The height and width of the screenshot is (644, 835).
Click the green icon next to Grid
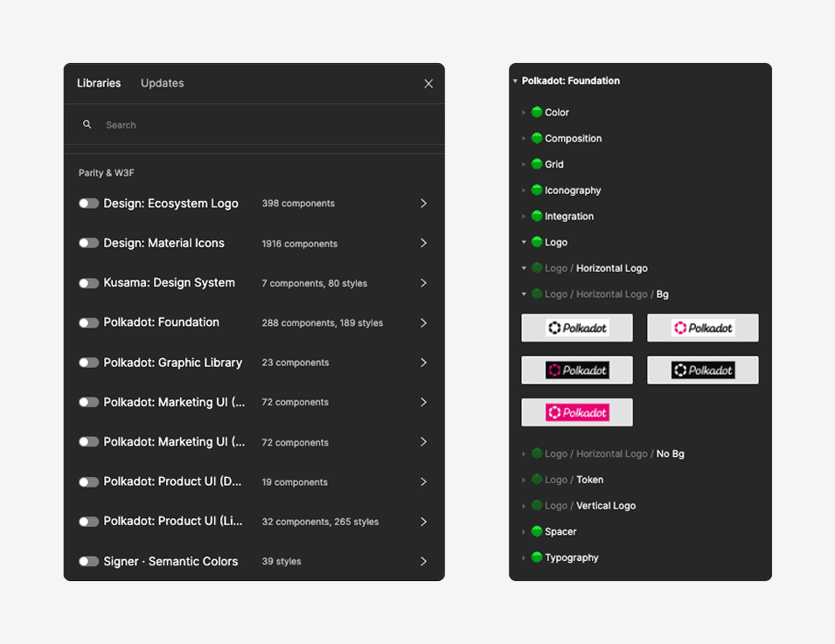[x=536, y=163]
